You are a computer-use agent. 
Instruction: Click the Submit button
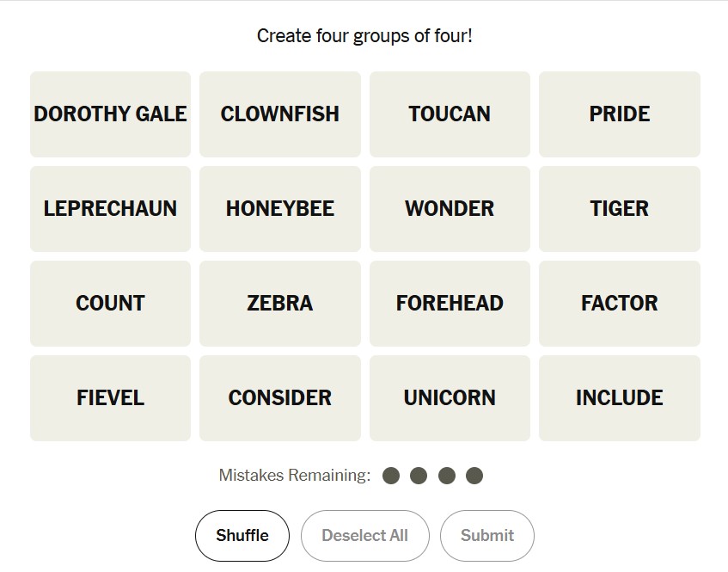[487, 535]
